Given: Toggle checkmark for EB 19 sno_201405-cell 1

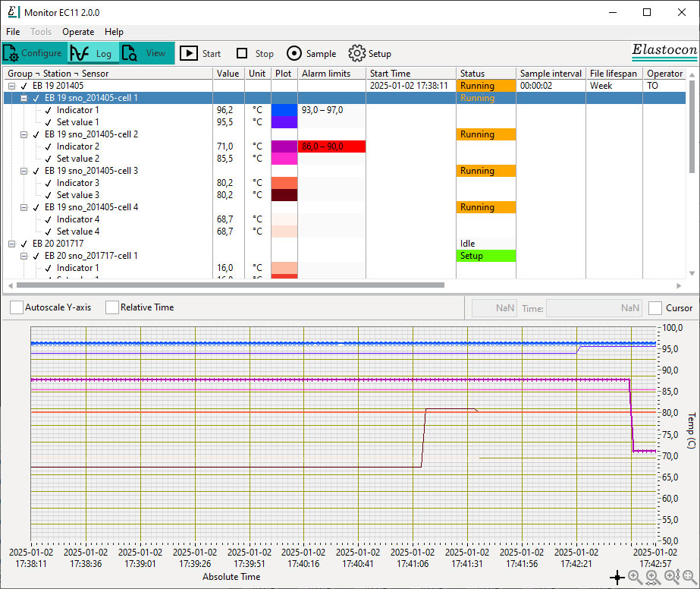Looking at the screenshot, I should pyautogui.click(x=36, y=98).
